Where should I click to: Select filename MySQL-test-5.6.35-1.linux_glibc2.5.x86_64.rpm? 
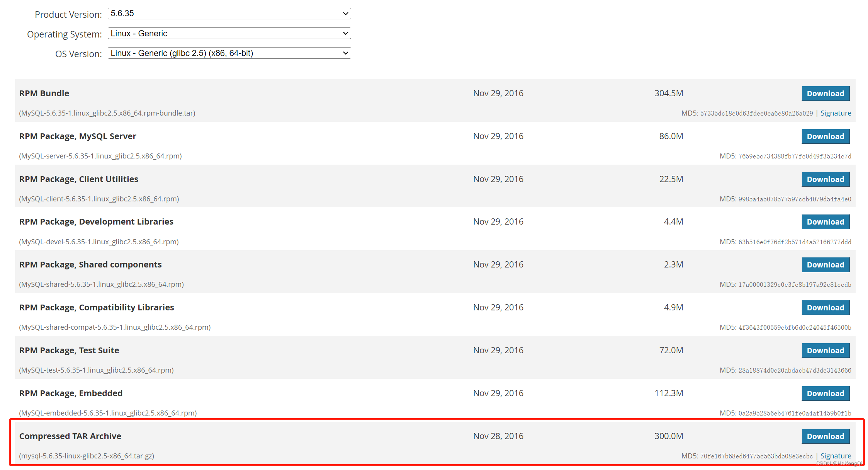click(96, 370)
